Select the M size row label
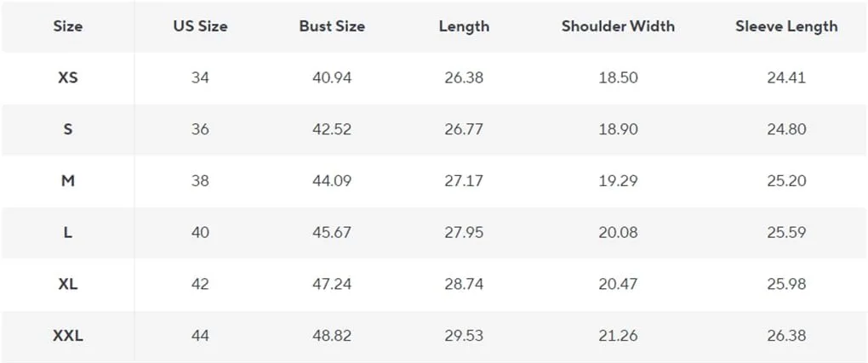The width and height of the screenshot is (868, 363). [x=68, y=181]
